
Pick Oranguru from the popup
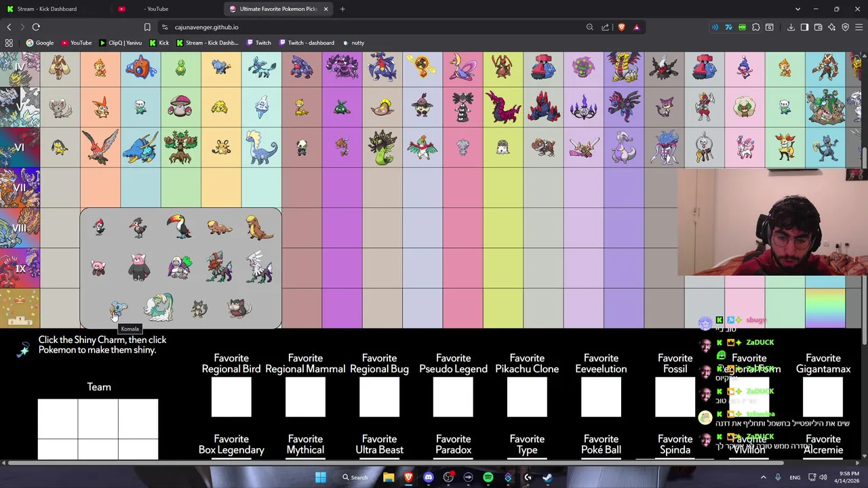tap(180, 268)
